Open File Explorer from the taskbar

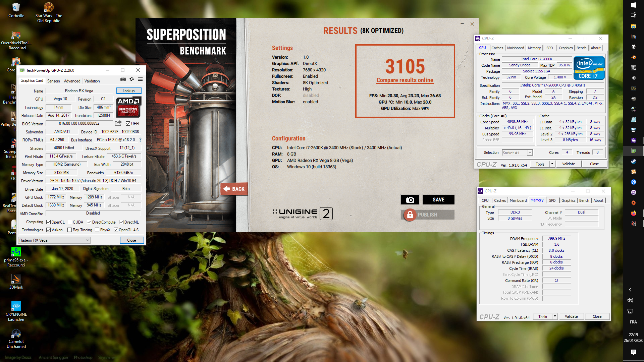coord(634,26)
